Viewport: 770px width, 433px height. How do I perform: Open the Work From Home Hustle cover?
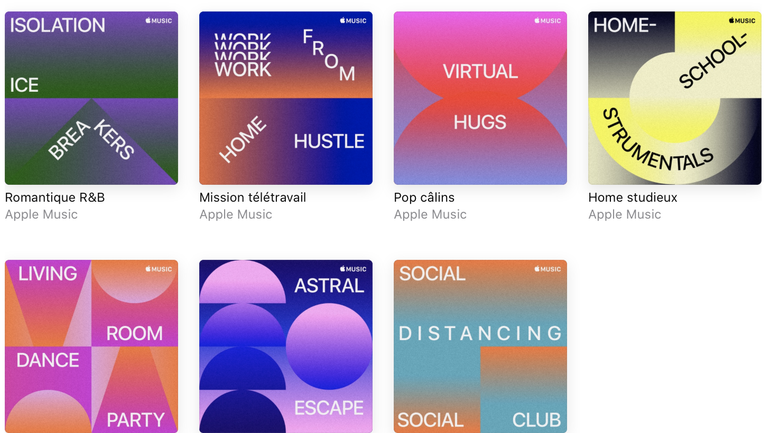click(x=285, y=98)
